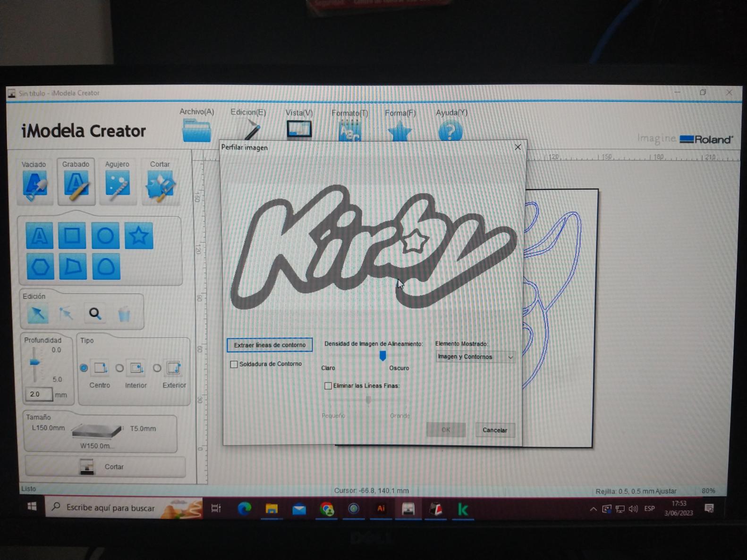
Task: Click the Densidad de Imagen slider handle
Action: pyautogui.click(x=382, y=356)
